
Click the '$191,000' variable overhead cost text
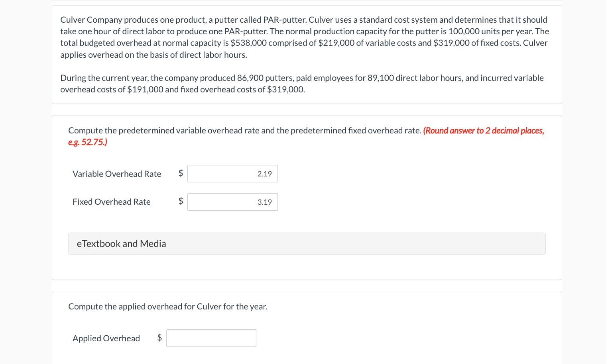tap(145, 90)
